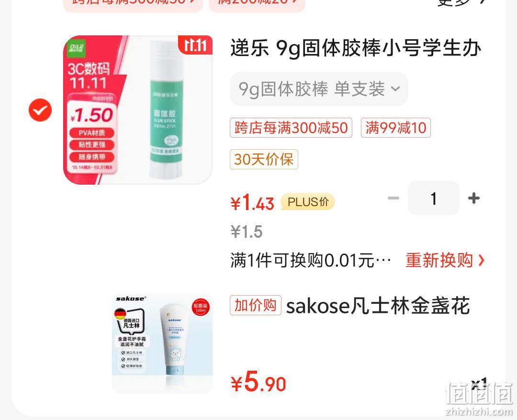Decrease quantity with the minus icon
This screenshot has width=517, height=420.
(393, 199)
